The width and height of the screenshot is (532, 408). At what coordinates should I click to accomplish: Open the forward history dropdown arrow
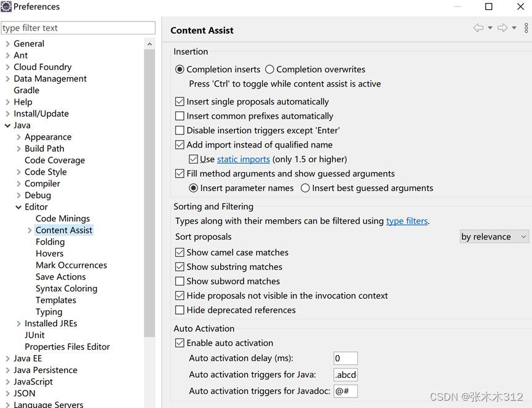(x=514, y=28)
